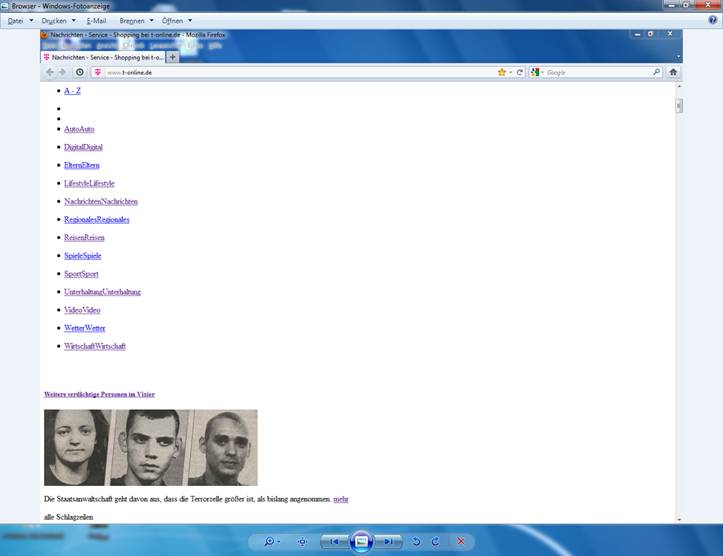Click the Firefox forward arrow
This screenshot has height=556, width=723.
63,72
